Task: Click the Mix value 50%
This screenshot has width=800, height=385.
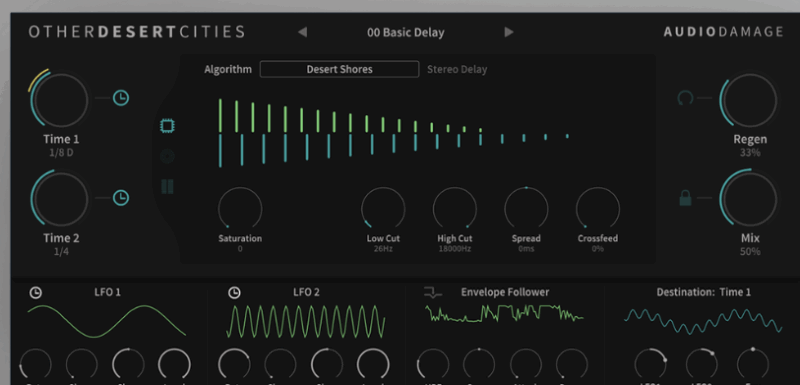Action: tap(750, 251)
